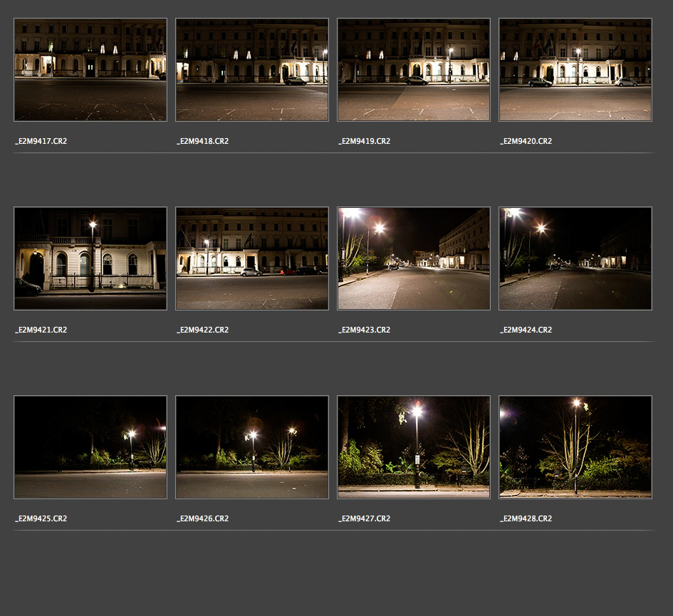
Task: Select the _E2M9420.CR2 photo thumbnail
Action: click(x=575, y=70)
